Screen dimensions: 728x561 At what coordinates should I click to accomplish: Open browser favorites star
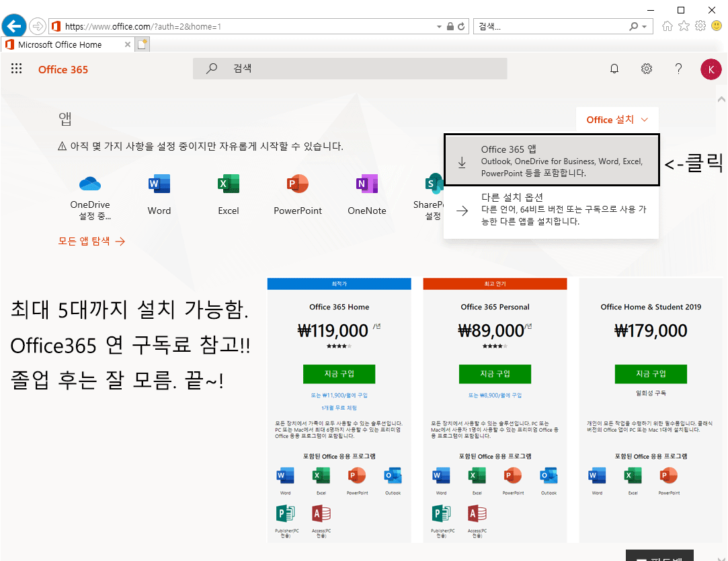point(684,26)
